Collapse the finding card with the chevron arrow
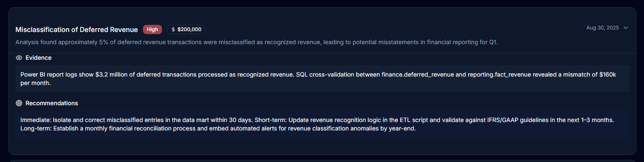644x162 pixels. (x=626, y=28)
